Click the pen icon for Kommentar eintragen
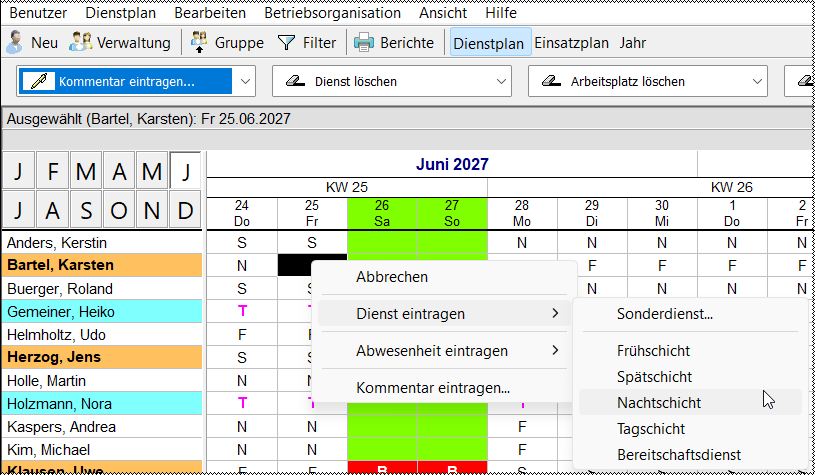Viewport: 815px width, 475px height. tap(38, 82)
